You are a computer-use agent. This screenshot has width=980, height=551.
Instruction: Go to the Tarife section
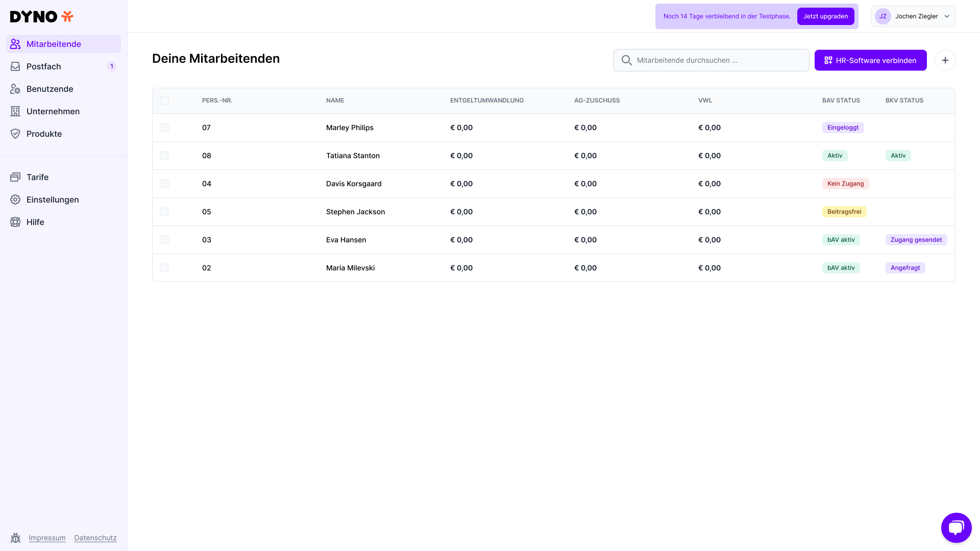point(37,177)
